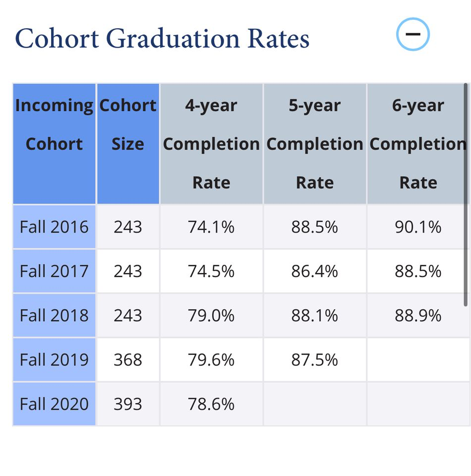Viewport: 471px width, 476px height.
Task: Click the 78.6% four-year rate cell
Action: (211, 404)
